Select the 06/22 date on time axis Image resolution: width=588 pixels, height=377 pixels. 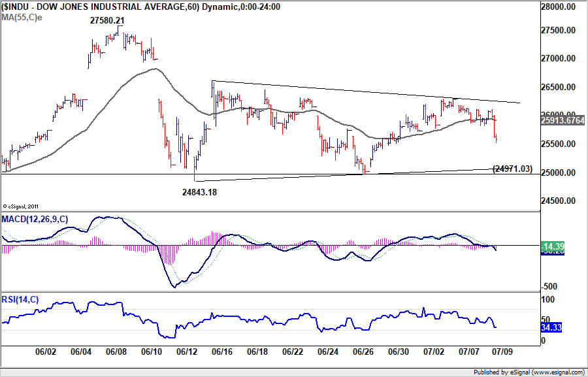(293, 352)
